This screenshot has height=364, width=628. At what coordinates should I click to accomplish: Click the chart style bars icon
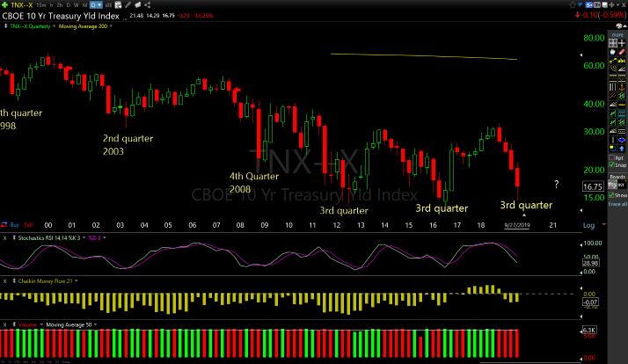[x=107, y=4]
